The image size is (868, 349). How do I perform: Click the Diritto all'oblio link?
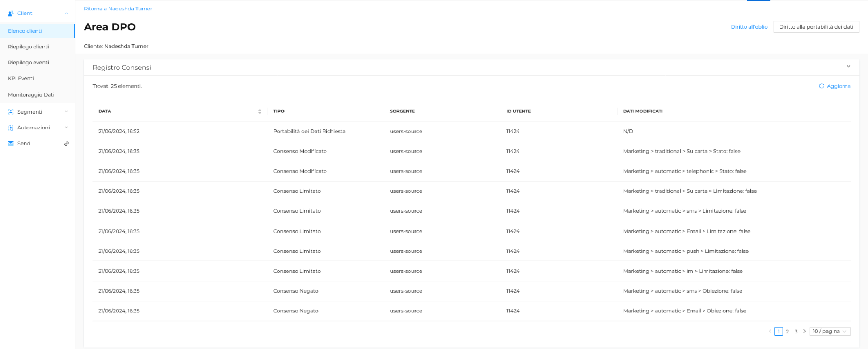749,27
